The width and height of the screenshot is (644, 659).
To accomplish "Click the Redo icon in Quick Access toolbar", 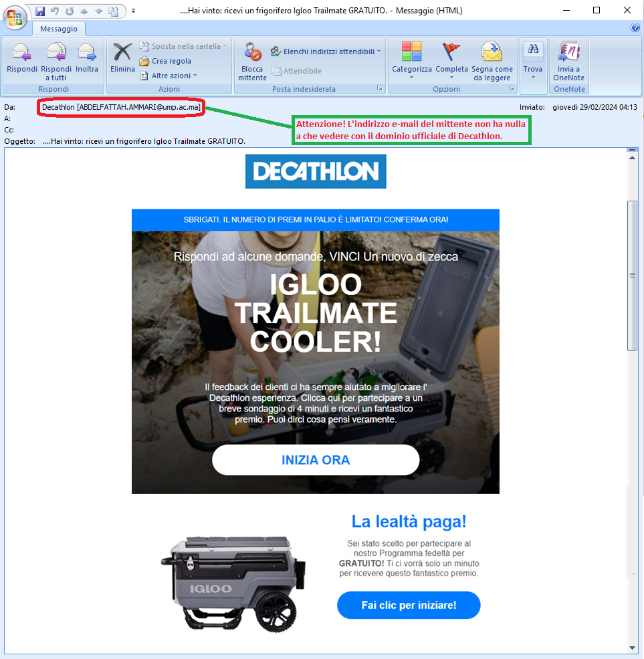I will 70,11.
